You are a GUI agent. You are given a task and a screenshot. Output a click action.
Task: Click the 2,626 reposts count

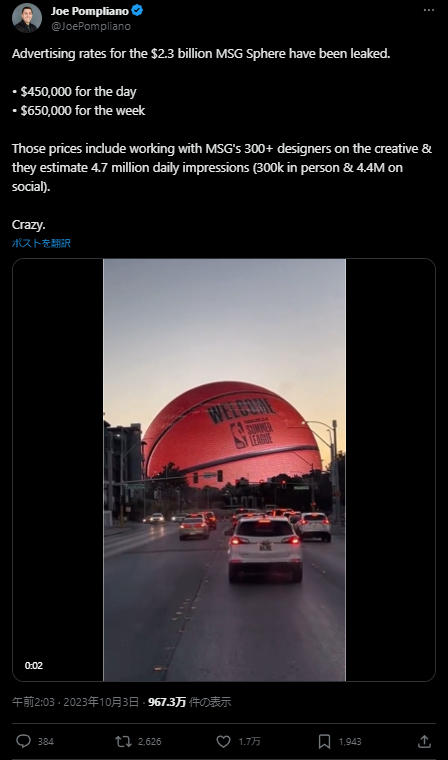point(150,742)
